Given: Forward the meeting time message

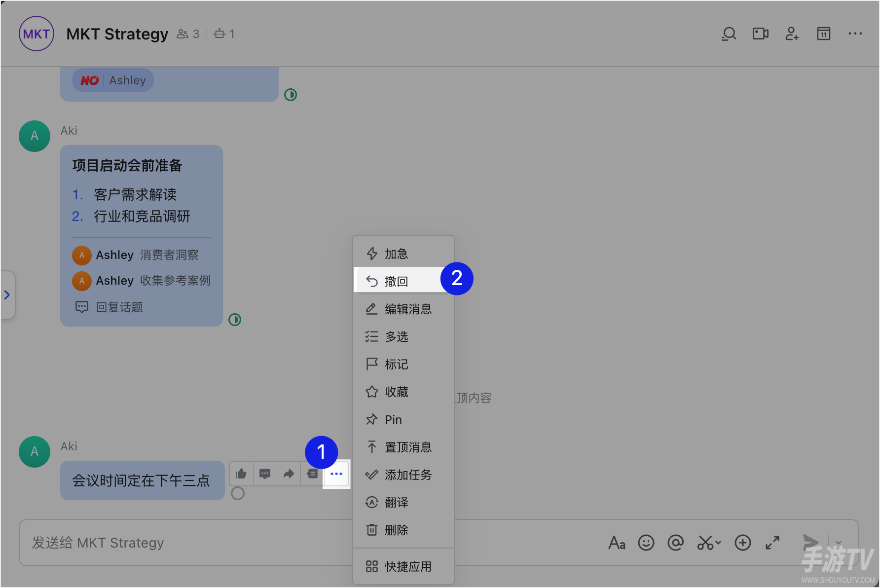Looking at the screenshot, I should [x=289, y=474].
